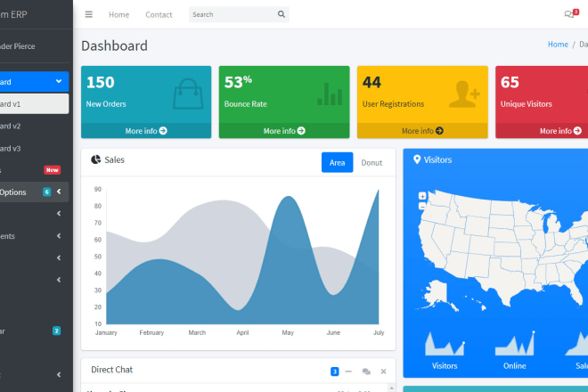Image resolution: width=588 pixels, height=392 pixels.
Task: Click the Home breadcrumb link
Action: pos(558,45)
